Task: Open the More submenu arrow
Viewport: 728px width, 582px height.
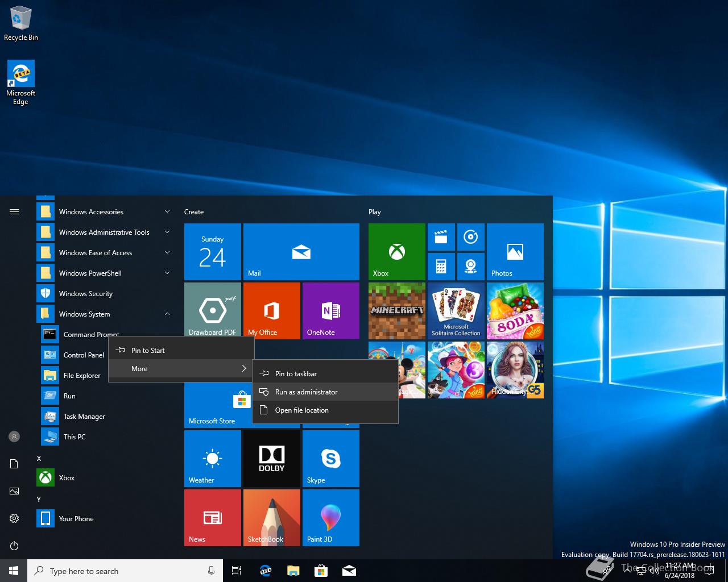Action: (244, 368)
